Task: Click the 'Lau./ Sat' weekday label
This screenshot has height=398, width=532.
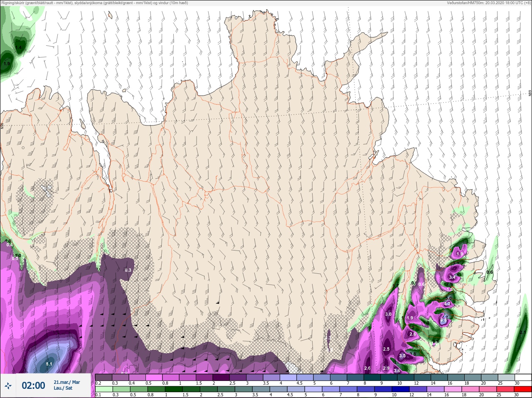Action: click(63, 388)
